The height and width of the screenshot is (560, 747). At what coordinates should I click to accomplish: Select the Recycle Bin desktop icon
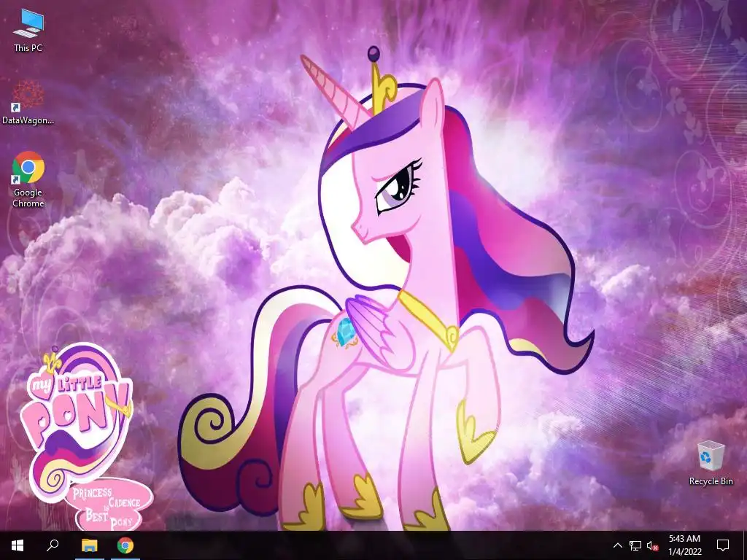coord(711,463)
